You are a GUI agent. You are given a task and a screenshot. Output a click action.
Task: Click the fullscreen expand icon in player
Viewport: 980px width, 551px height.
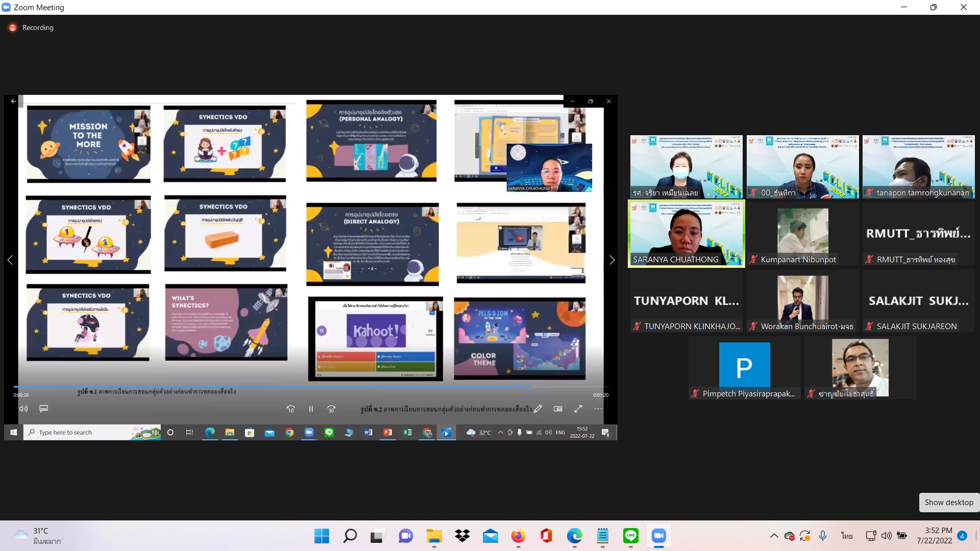point(578,409)
